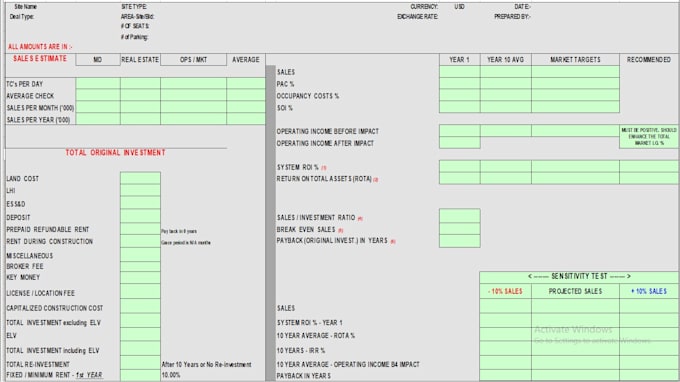680x382 pixels.
Task: Select the REAL ESTATE column header
Action: [x=140, y=60]
